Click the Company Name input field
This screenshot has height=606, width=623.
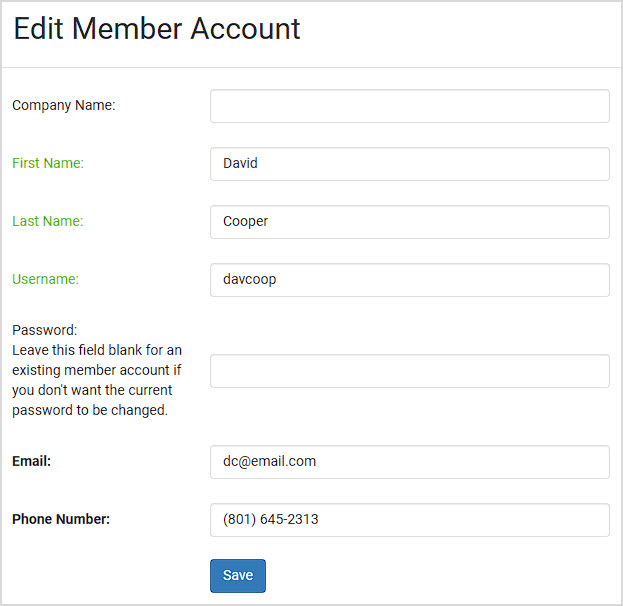(410, 106)
